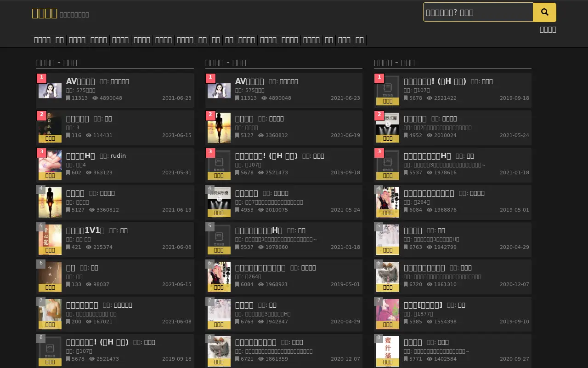588x368 pixels.
Task: Click bookmark icon beside count 116
Action: (68, 136)
